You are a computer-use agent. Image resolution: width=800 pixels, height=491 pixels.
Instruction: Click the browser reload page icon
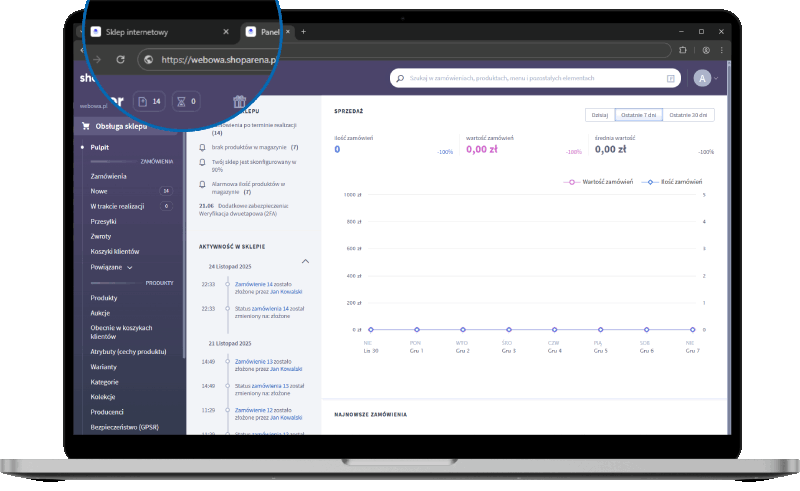[120, 59]
